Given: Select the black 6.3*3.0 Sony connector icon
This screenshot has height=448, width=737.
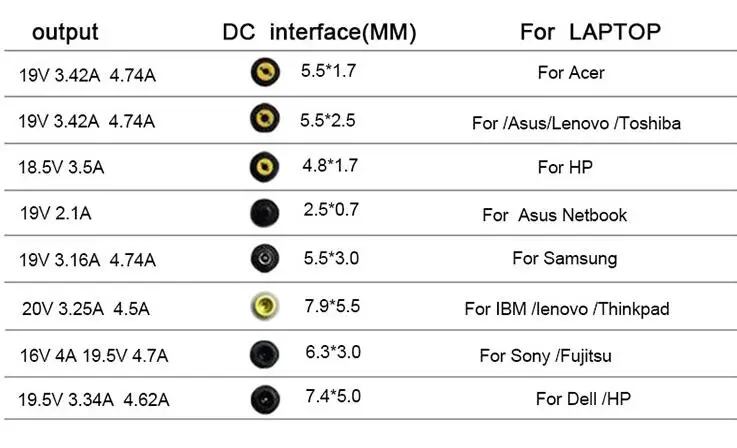Looking at the screenshot, I should click(264, 352).
